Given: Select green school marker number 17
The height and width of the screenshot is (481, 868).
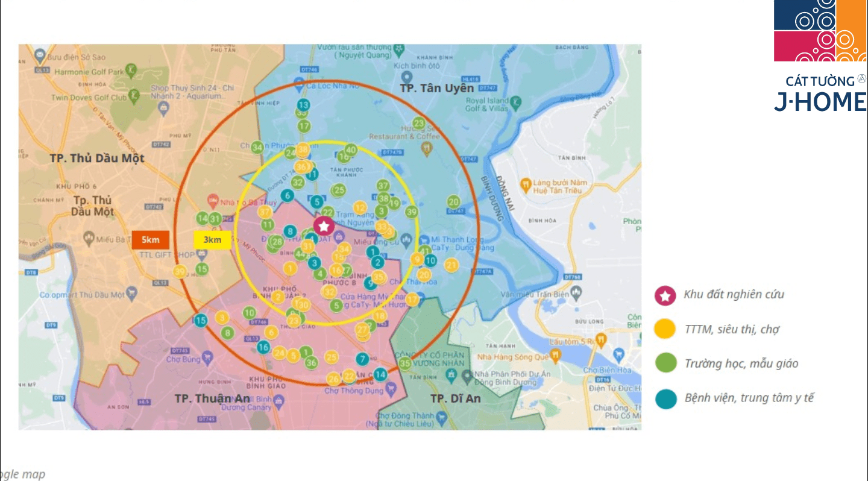Looking at the screenshot, I should [304, 126].
